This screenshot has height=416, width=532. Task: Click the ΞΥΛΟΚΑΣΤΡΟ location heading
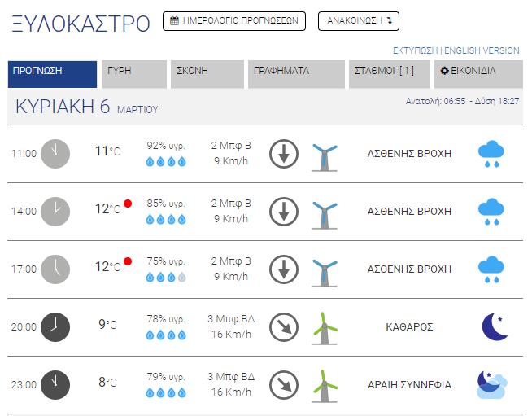pos(81,24)
